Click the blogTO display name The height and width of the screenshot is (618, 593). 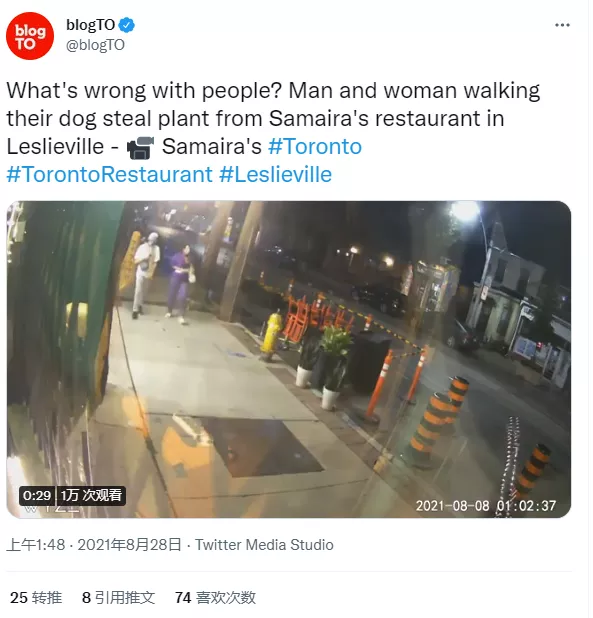(91, 25)
